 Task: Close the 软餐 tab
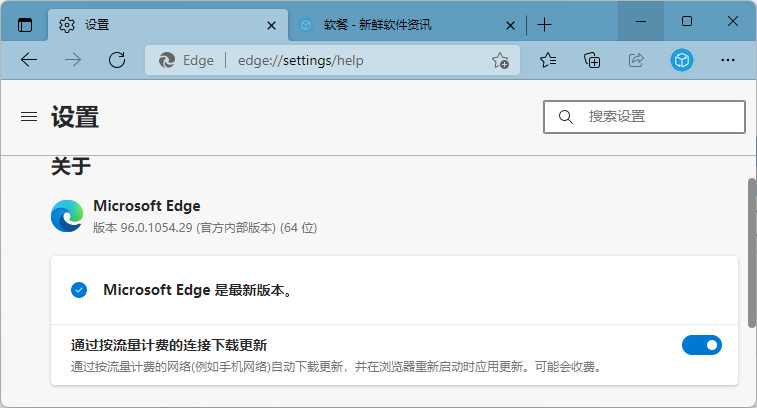coord(511,25)
